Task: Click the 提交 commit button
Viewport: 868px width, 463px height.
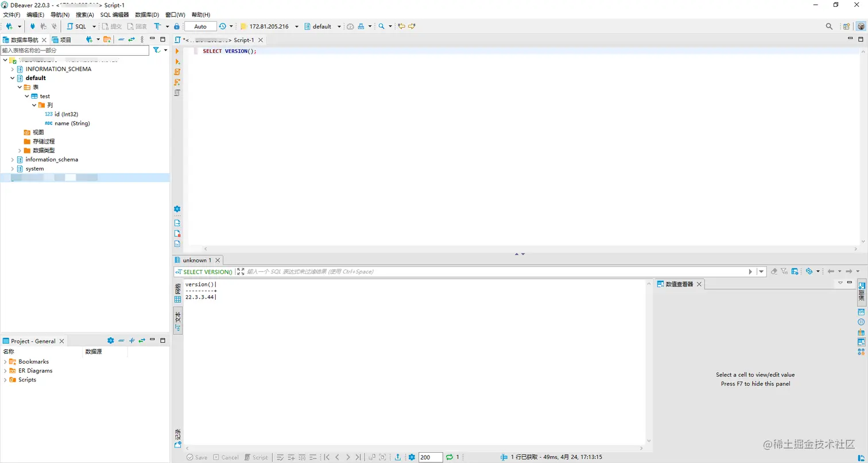Action: pyautogui.click(x=112, y=26)
